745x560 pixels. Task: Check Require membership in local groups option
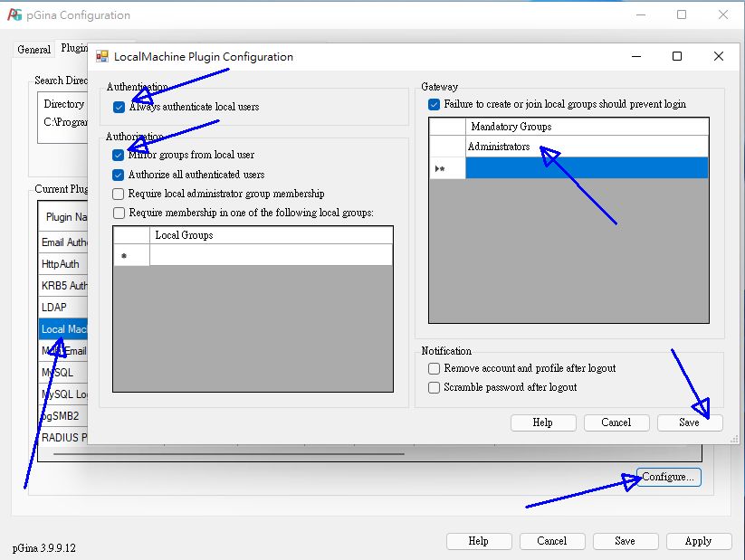[119, 213]
